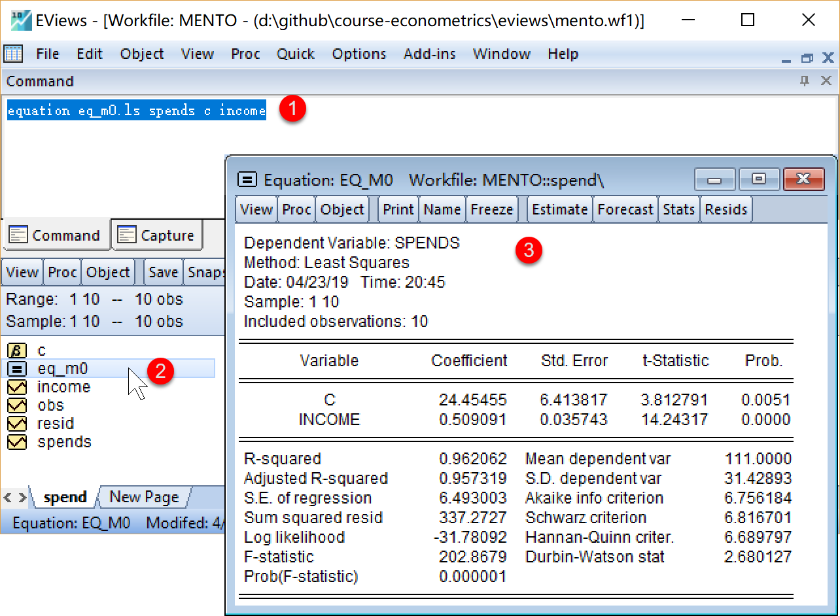The height and width of the screenshot is (616, 840).
Task: Click the obs series icon
Action: (16, 405)
